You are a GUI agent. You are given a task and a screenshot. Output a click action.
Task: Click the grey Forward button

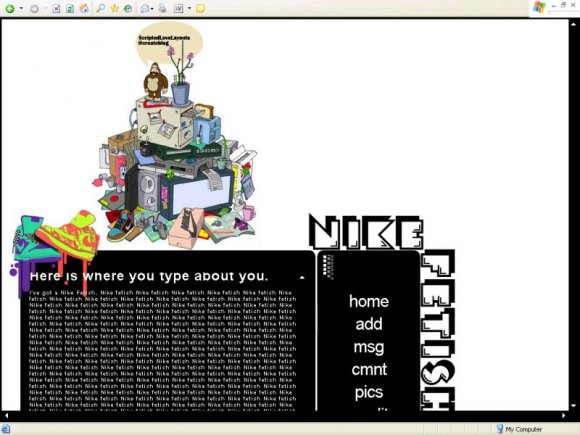pyautogui.click(x=34, y=9)
